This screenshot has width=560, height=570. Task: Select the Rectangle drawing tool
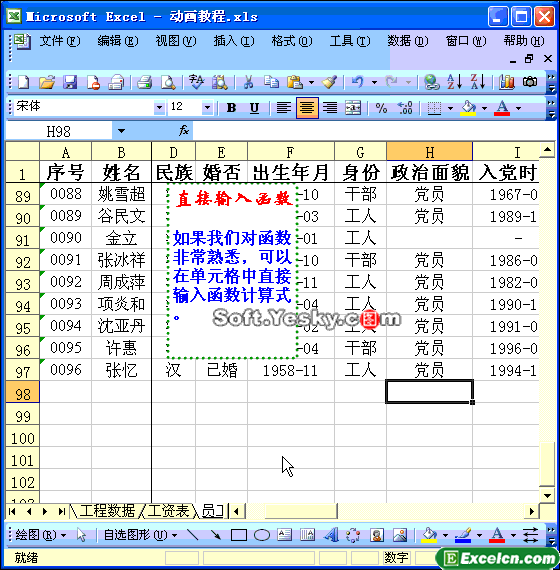click(x=239, y=535)
